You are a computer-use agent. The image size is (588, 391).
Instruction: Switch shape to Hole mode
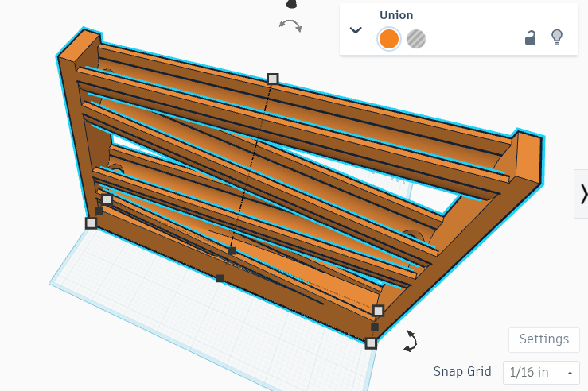point(416,39)
